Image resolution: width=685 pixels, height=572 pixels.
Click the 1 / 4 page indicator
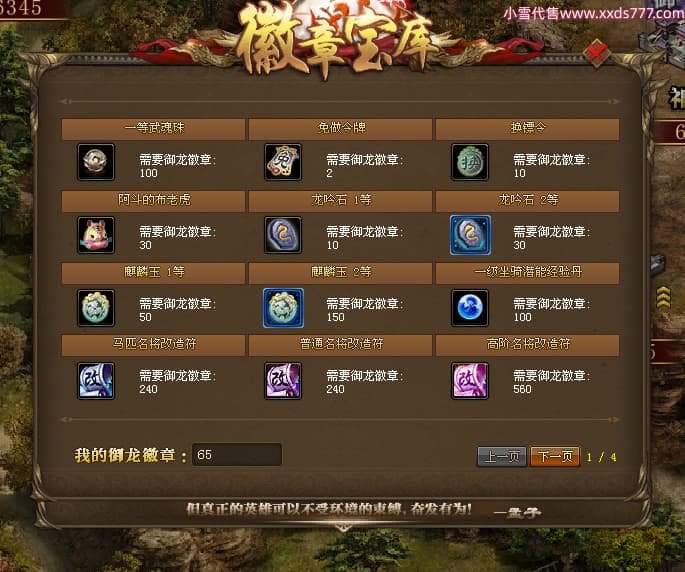pos(602,458)
